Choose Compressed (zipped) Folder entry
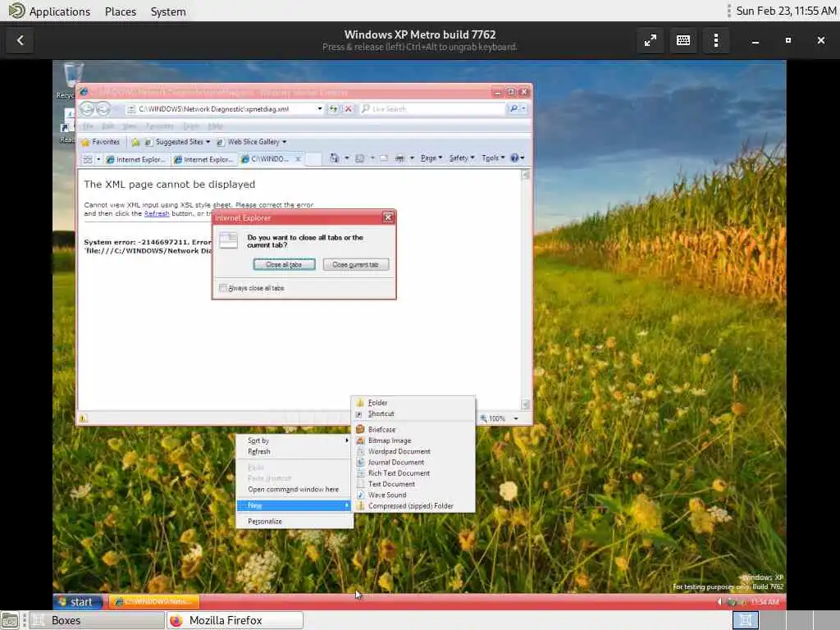Viewport: 840px width, 630px height. pos(413,505)
